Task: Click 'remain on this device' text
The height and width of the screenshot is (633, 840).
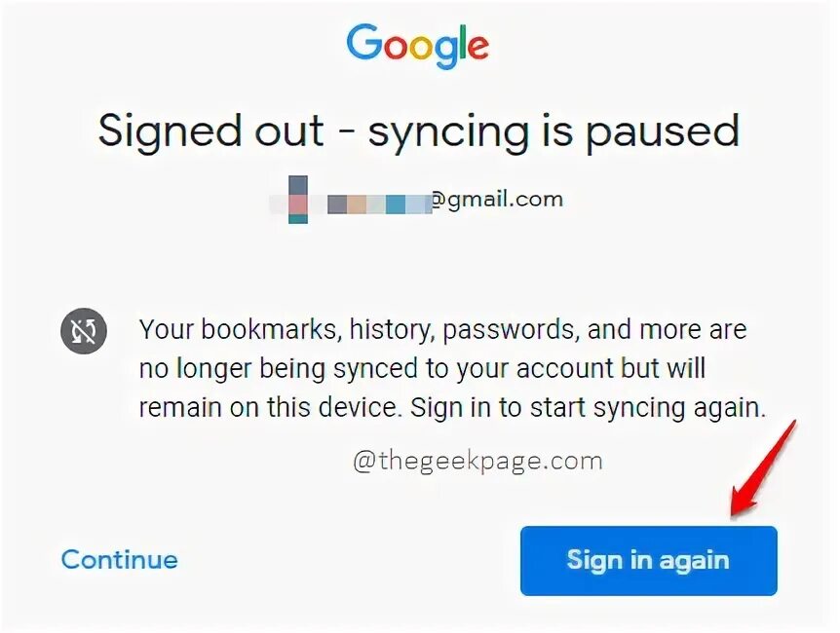Action: pyautogui.click(x=270, y=408)
